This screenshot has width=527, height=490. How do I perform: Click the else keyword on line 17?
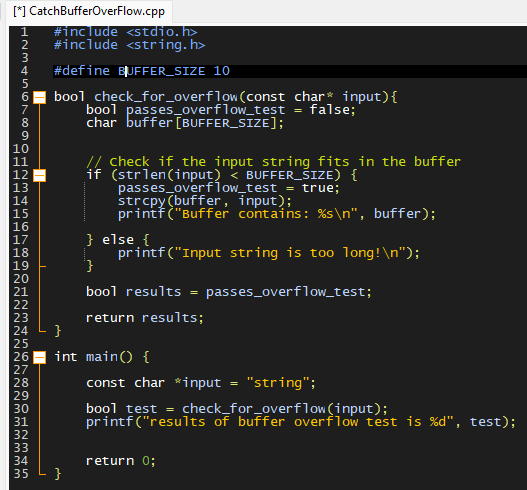tap(118, 240)
